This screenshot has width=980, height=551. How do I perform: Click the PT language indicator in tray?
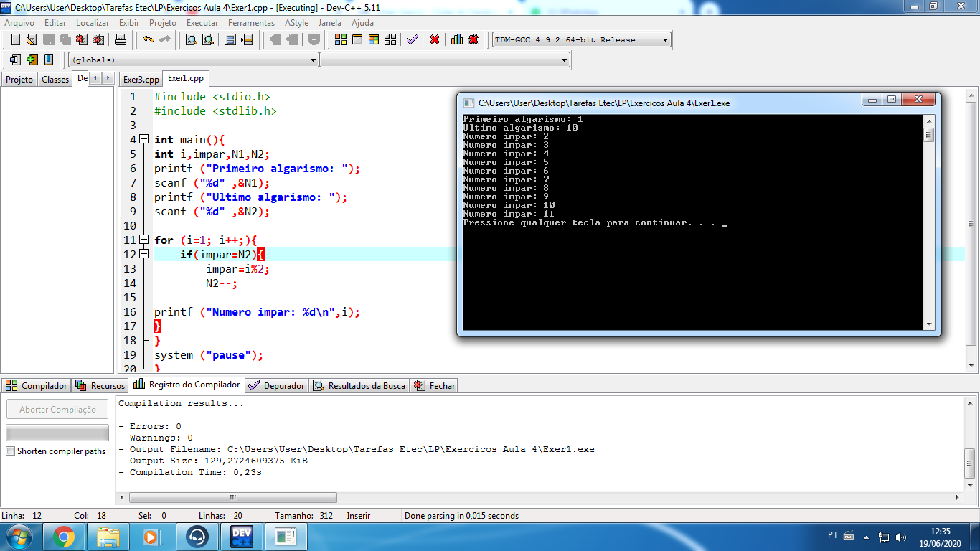[833, 535]
